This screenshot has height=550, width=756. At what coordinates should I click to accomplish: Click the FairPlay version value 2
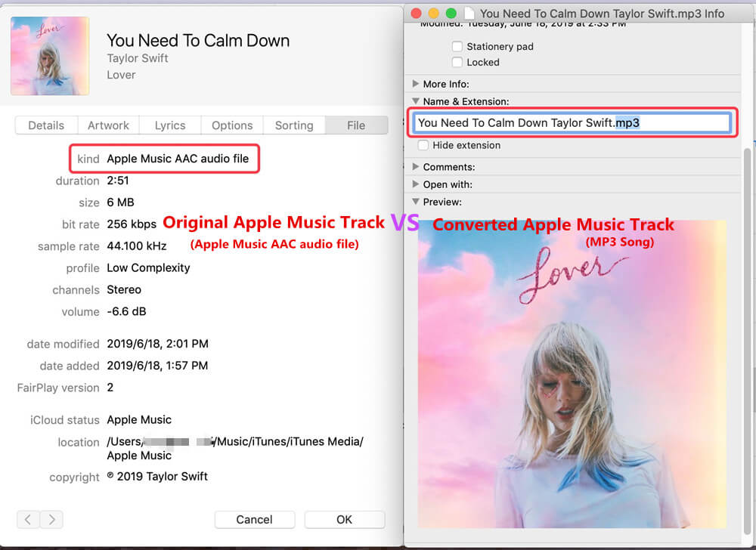[110, 388]
